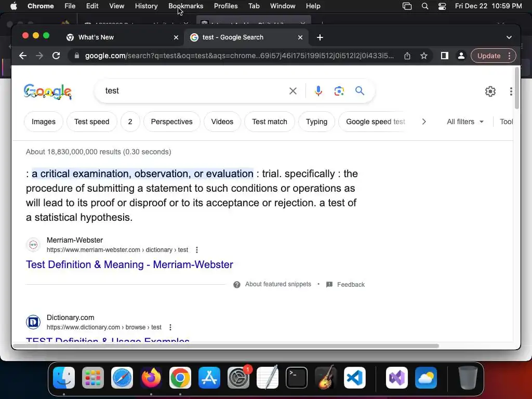
Task: Open the Bookmarks menu
Action: click(185, 6)
